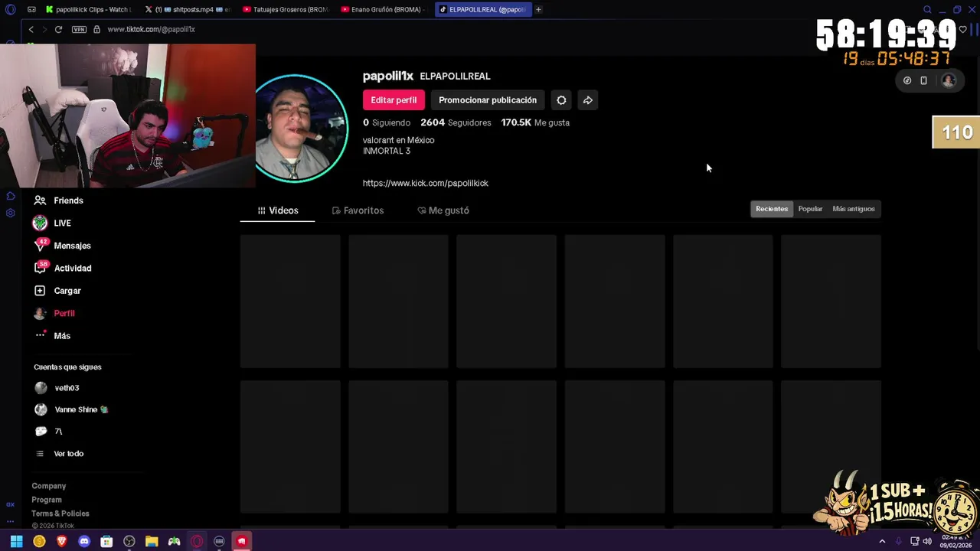Switch to the Videos tab

[x=277, y=210]
